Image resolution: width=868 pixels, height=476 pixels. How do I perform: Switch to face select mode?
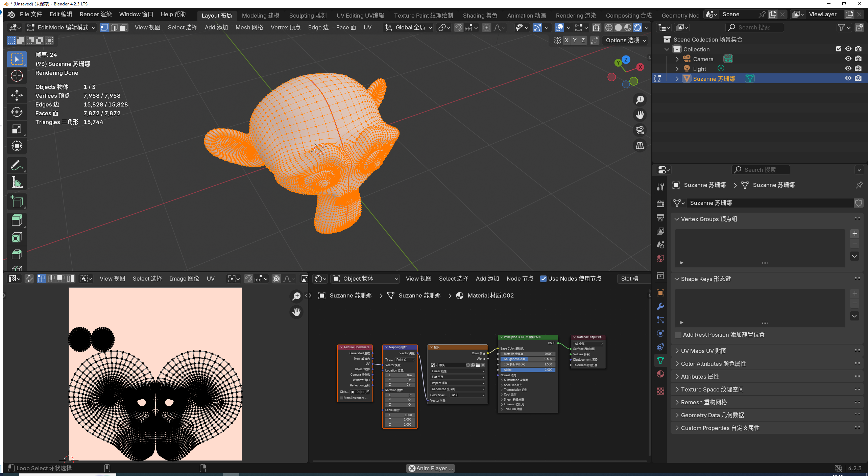pyautogui.click(x=124, y=28)
